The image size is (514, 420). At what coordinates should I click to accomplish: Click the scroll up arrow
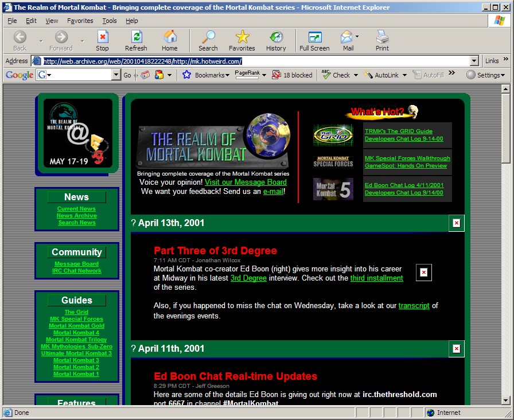click(x=505, y=89)
